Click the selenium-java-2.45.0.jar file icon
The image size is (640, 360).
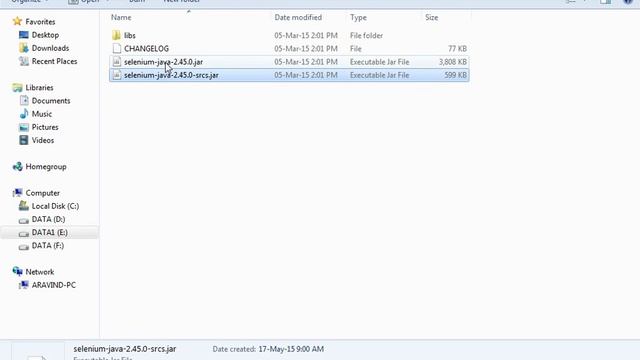pos(117,62)
